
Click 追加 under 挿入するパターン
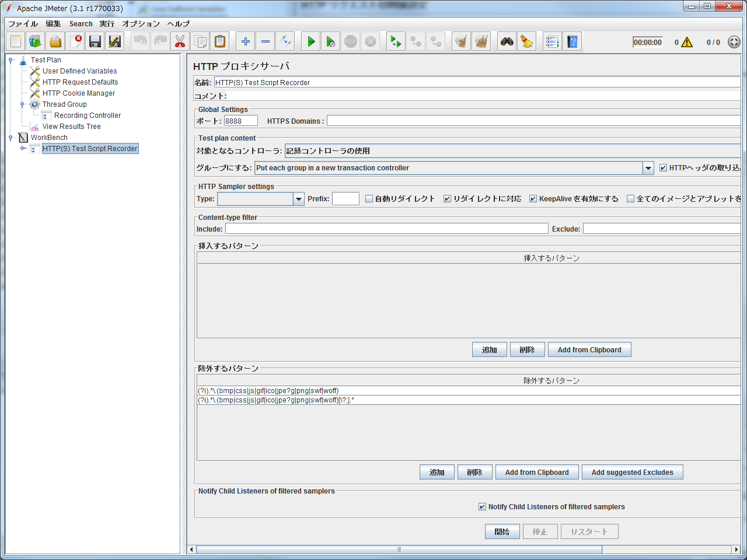pyautogui.click(x=489, y=350)
